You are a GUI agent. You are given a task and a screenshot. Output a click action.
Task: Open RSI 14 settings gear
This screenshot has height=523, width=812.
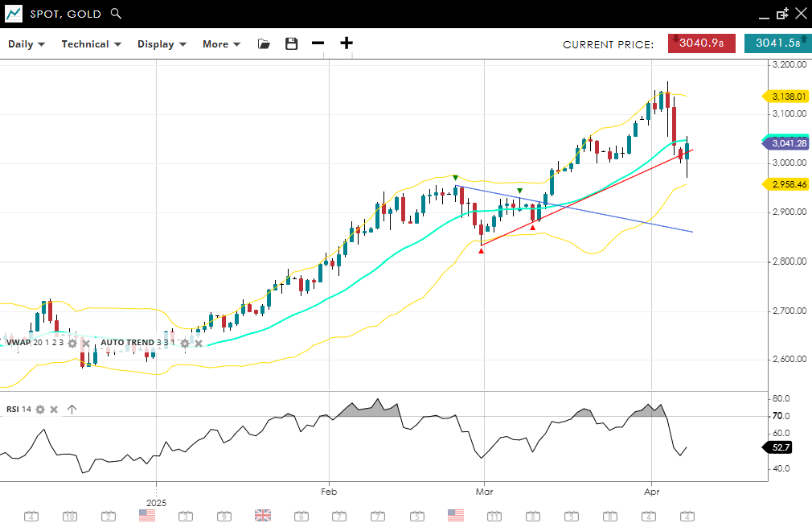click(x=40, y=410)
